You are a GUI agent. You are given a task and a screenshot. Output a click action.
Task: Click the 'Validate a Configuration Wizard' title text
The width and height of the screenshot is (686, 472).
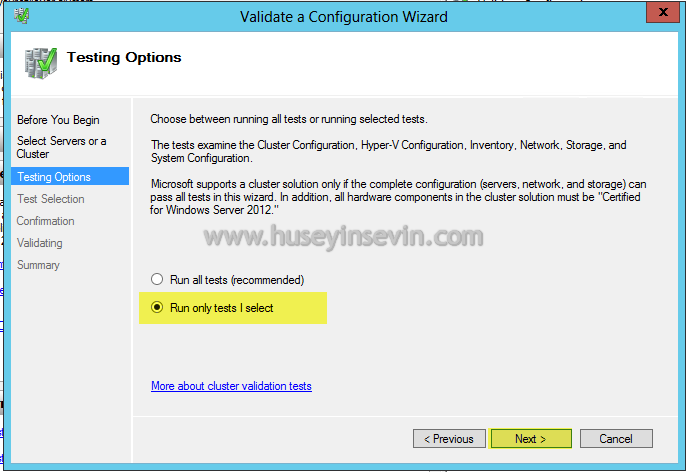coord(343,17)
